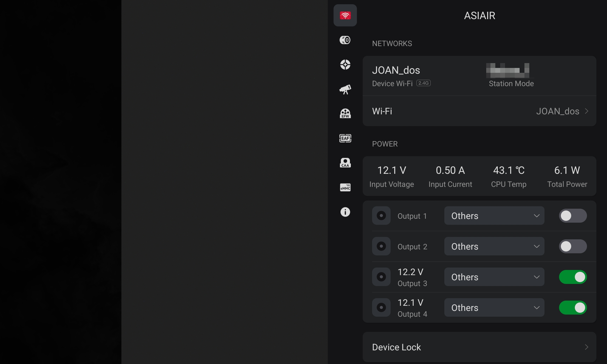Open the EFW filter wheel settings
Viewport: 607px width, 364px height.
(x=345, y=114)
